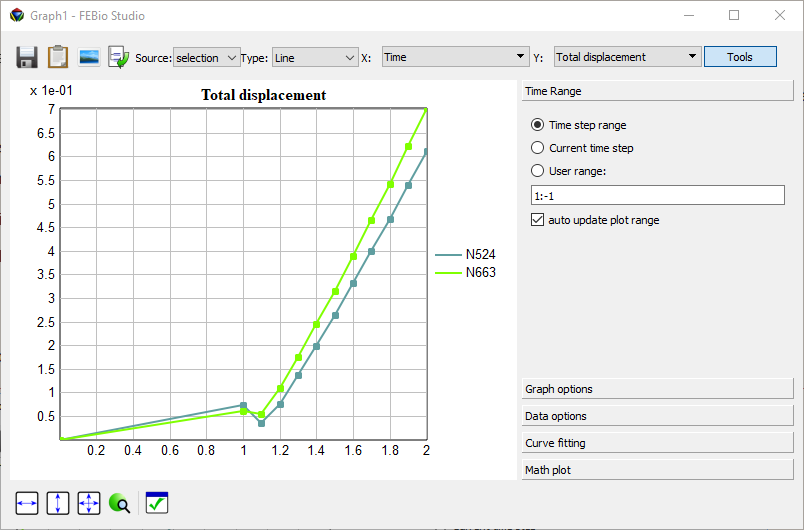Screen dimensions: 804x530
Task: Click the zoom to width icon
Action: coord(27,503)
